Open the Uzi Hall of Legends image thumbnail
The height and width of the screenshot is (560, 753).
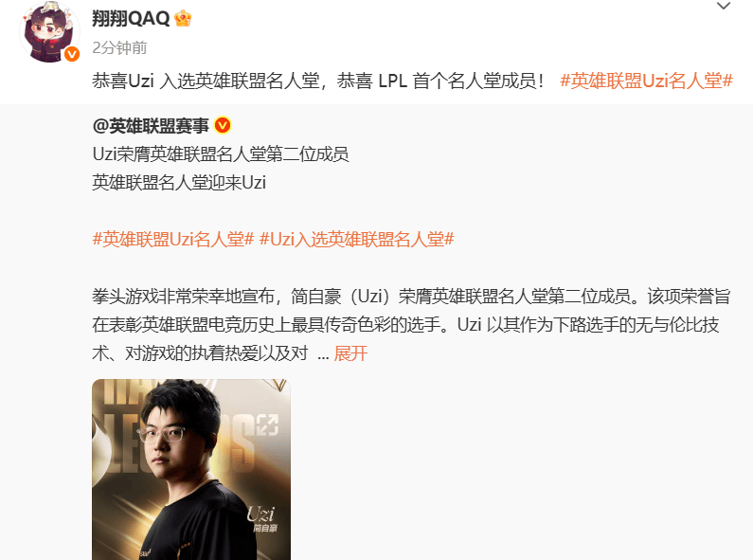click(191, 469)
